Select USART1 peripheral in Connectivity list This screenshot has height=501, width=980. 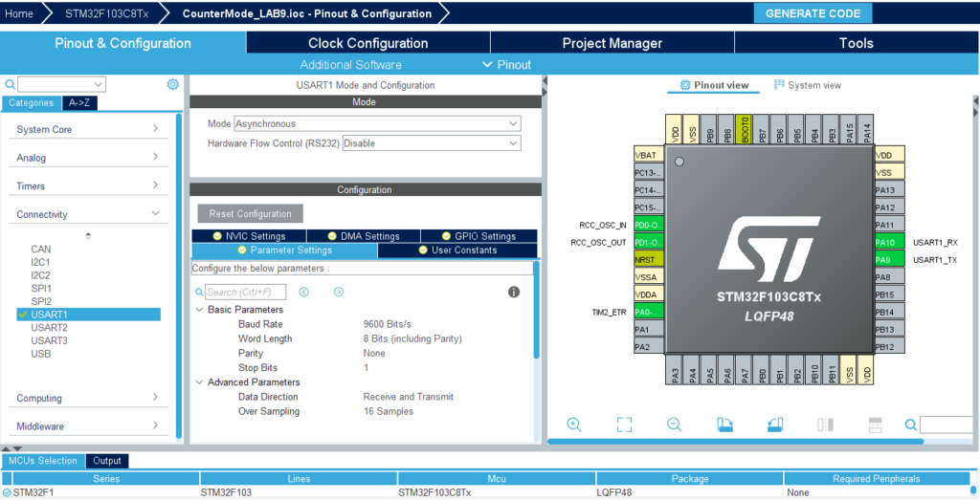point(50,315)
